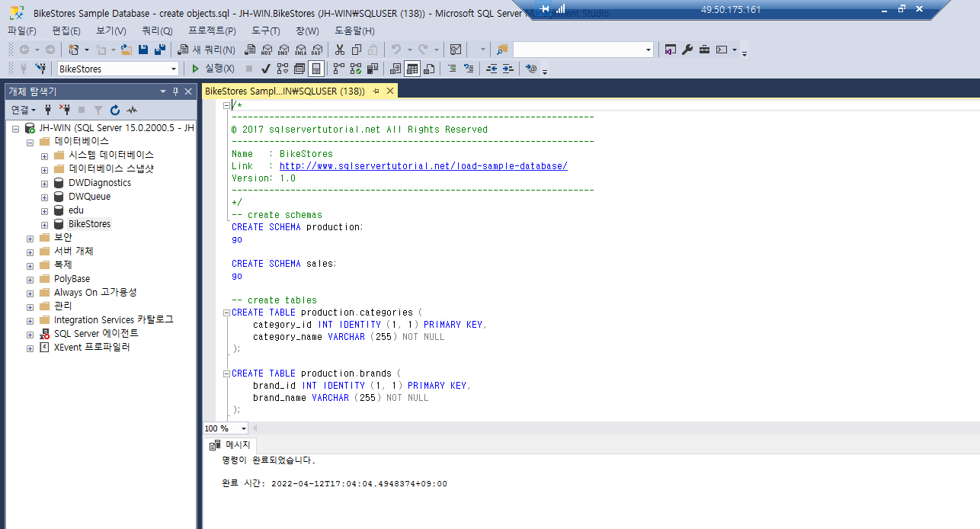Collapse CREATE TABLE production.categories code block
Viewport: 980px width, 529px height.
[x=226, y=313]
